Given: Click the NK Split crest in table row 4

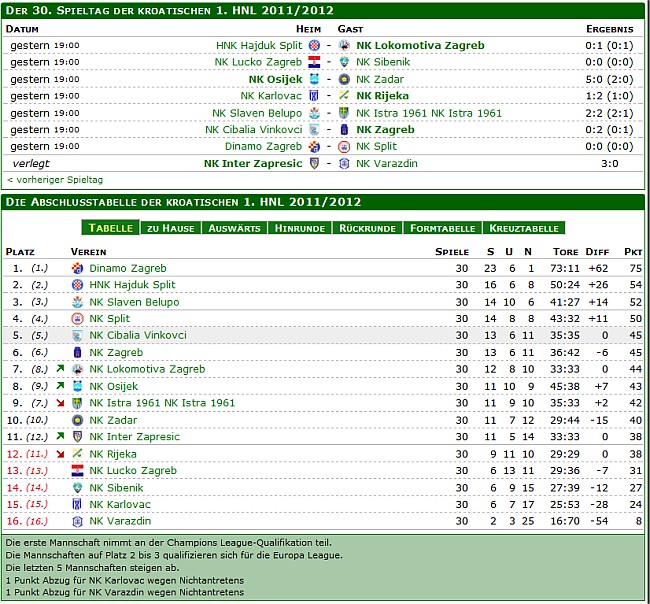Looking at the screenshot, I should pos(77,318).
